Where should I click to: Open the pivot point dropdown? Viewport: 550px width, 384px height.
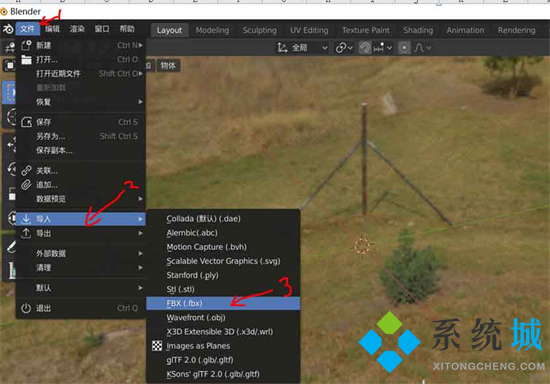point(344,48)
